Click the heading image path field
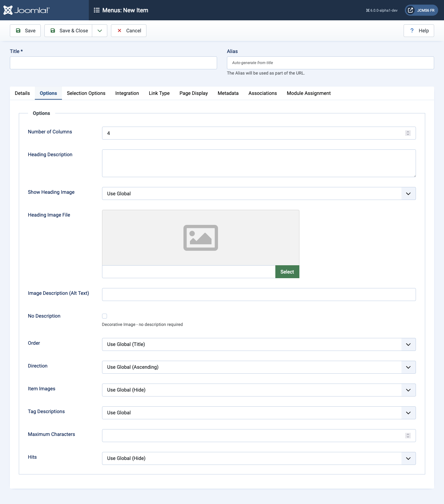Image resolution: width=444 pixels, height=504 pixels. 189,272
